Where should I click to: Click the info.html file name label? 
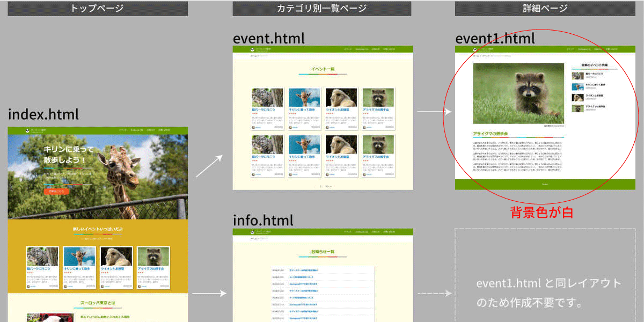(263, 221)
